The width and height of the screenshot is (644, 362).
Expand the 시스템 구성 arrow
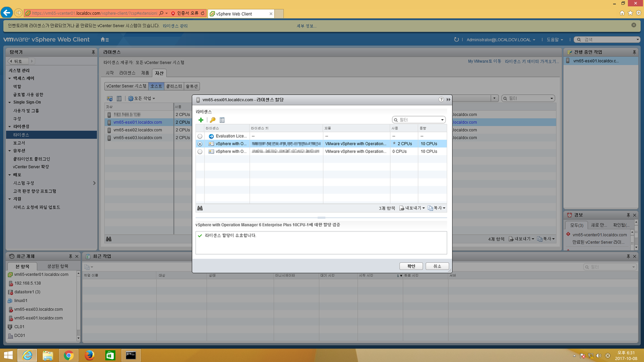pos(94,183)
